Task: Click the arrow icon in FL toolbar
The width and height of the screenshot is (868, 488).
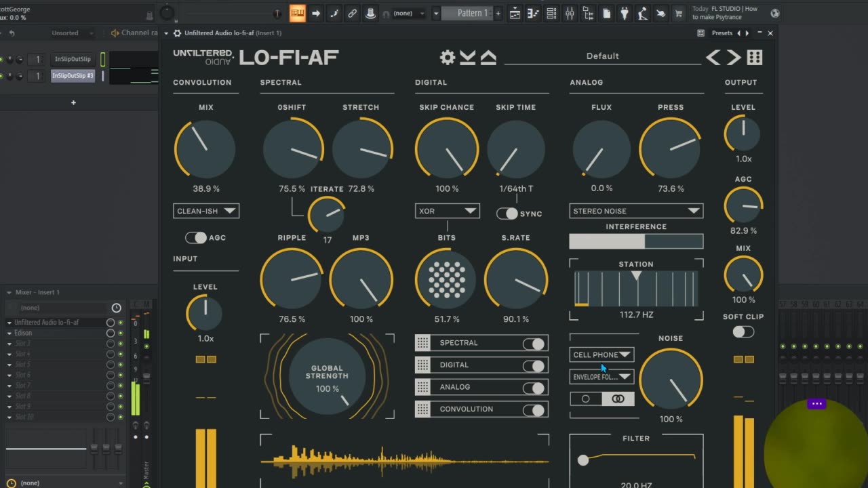Action: (x=315, y=13)
